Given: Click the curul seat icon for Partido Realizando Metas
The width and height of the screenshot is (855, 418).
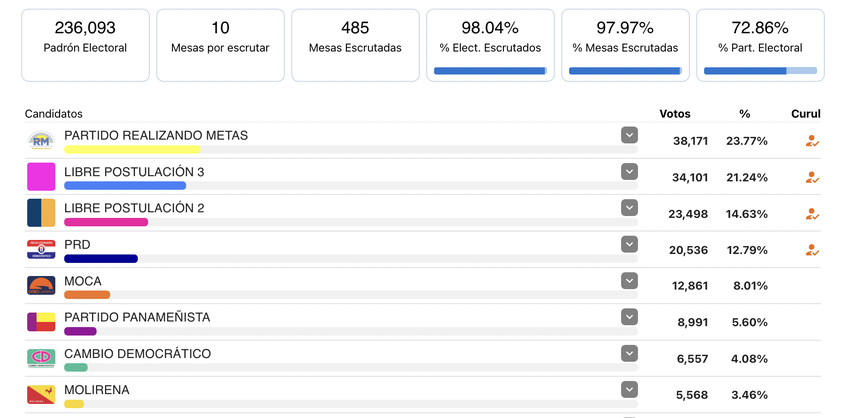Looking at the screenshot, I should [x=812, y=141].
